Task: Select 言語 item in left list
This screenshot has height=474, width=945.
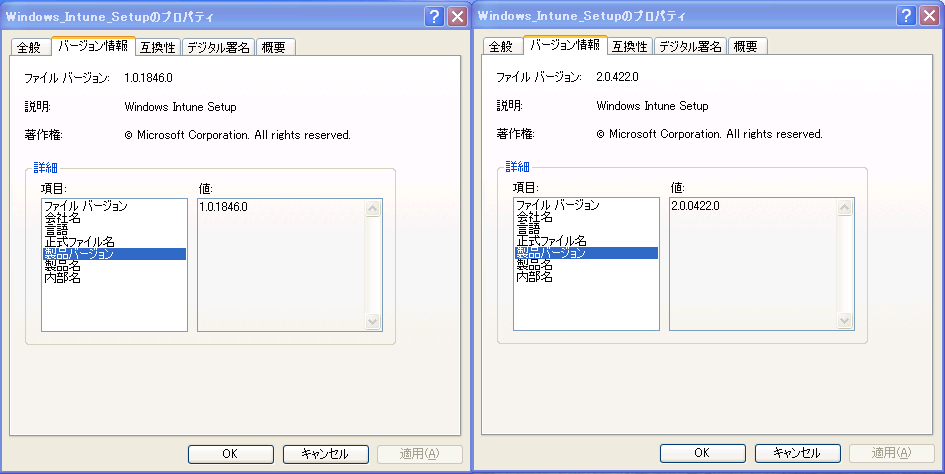Action: (x=115, y=230)
